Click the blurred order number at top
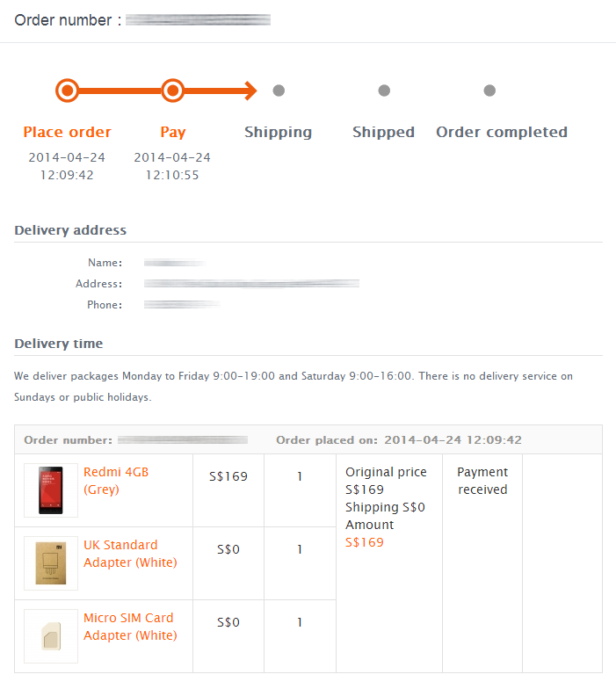This screenshot has width=616, height=689. point(199,19)
